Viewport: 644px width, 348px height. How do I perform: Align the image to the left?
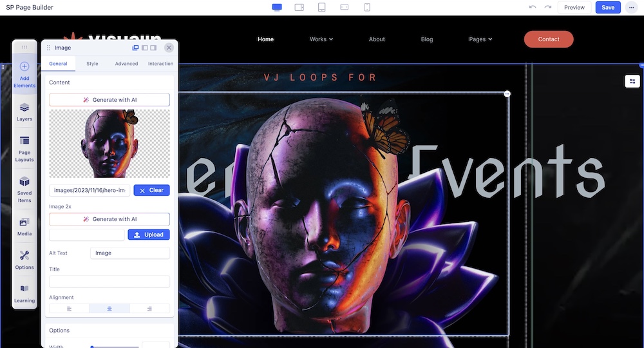69,309
